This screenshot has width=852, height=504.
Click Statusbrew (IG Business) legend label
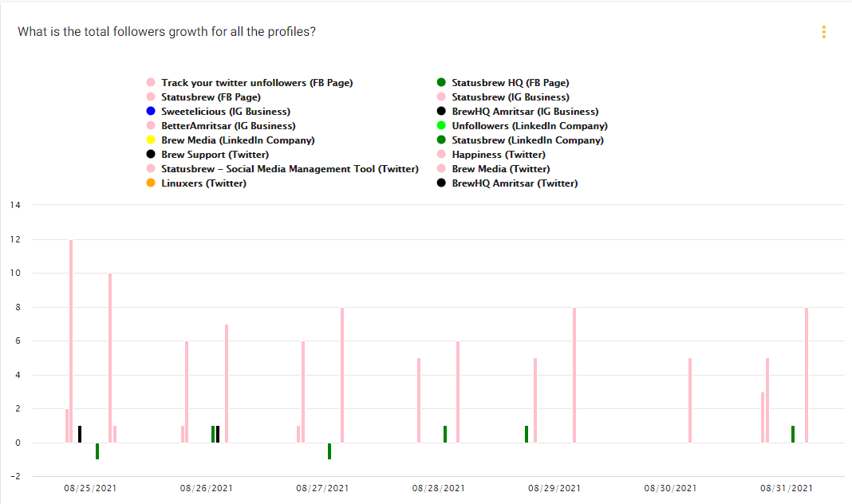pyautogui.click(x=510, y=97)
